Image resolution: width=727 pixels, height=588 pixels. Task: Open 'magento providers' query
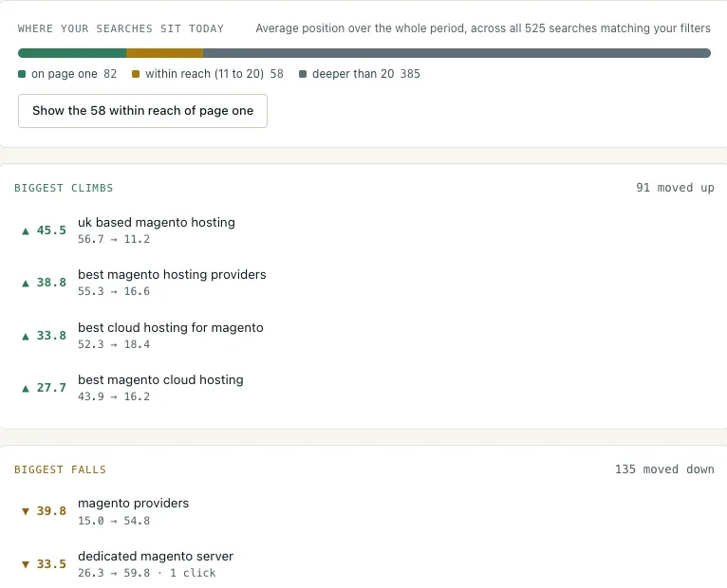133,504
